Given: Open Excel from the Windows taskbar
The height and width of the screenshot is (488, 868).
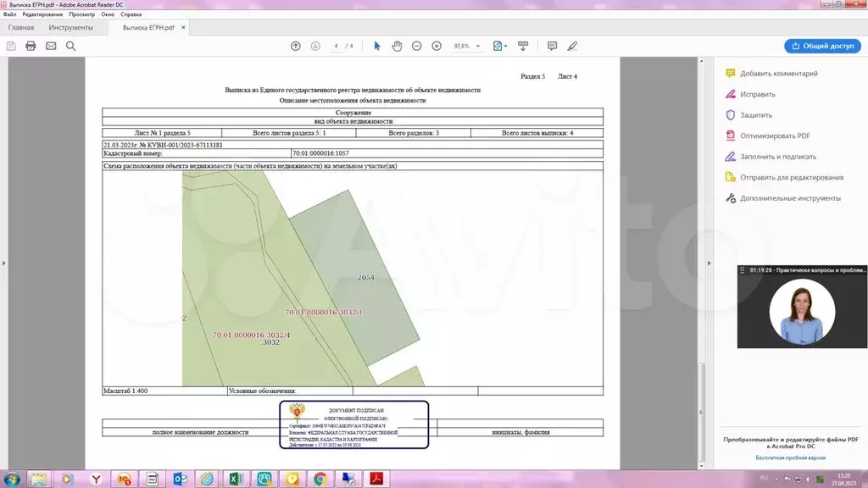Looking at the screenshot, I should tap(235, 479).
